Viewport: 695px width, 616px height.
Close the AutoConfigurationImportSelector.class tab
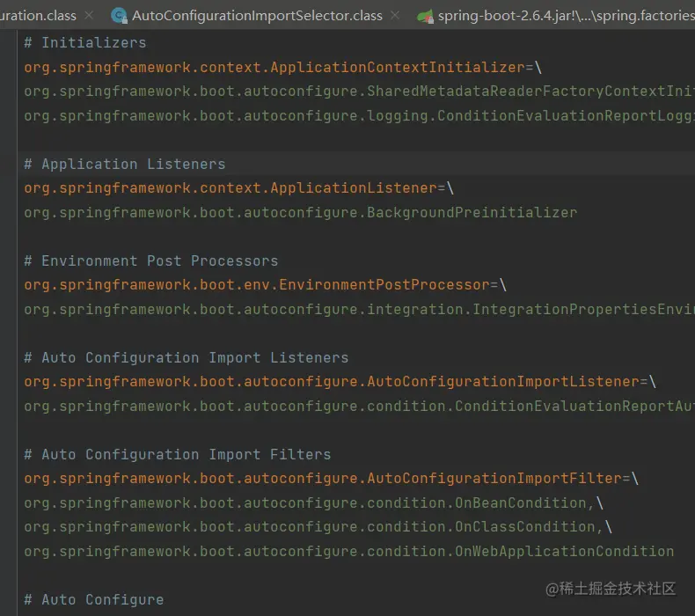pyautogui.click(x=395, y=16)
